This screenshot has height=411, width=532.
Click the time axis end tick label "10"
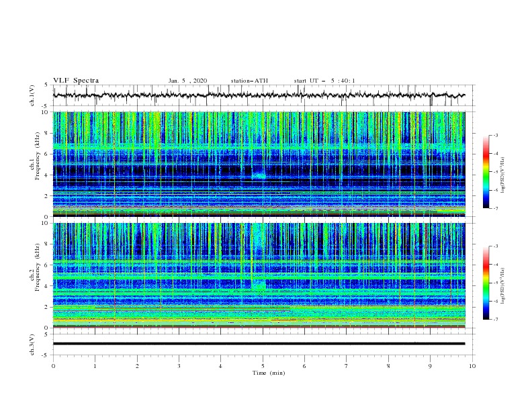(472, 366)
